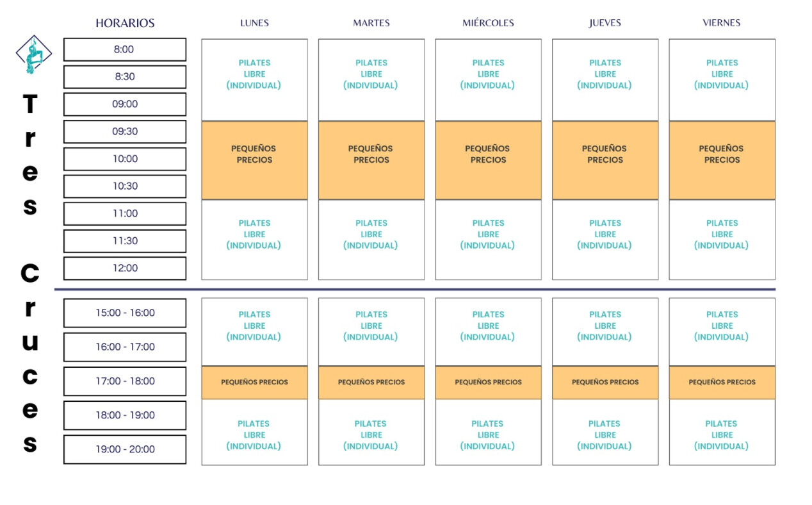Viewport: 812px width, 505px height.
Task: Click the Tres Cruces studio logo icon
Action: 33,54
